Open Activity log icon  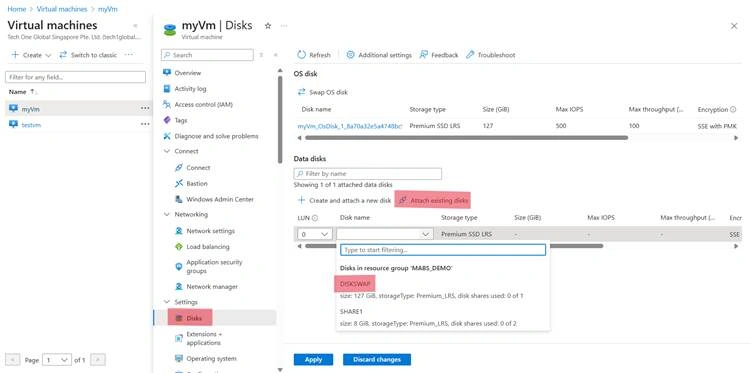point(167,89)
